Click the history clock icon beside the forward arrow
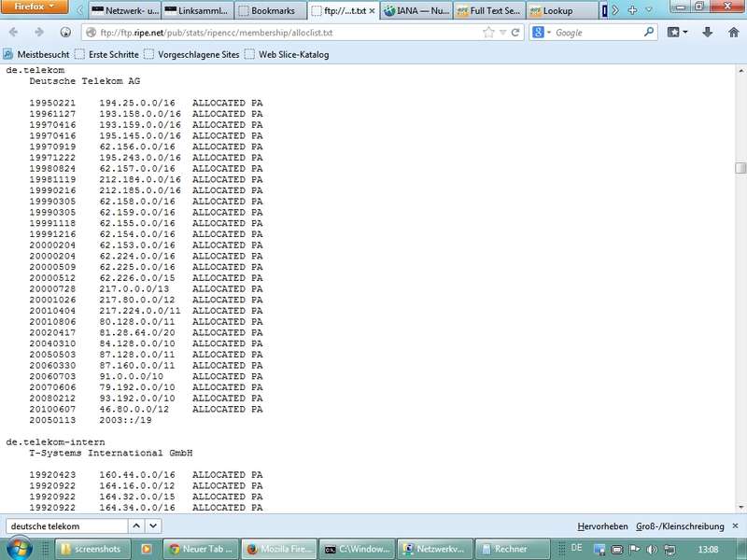The width and height of the screenshot is (747, 560). pos(65,33)
